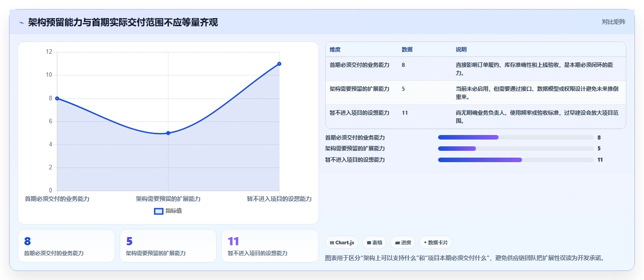Click progress bar for 首期必须交付的业务能力

pyautogui.click(x=516, y=137)
